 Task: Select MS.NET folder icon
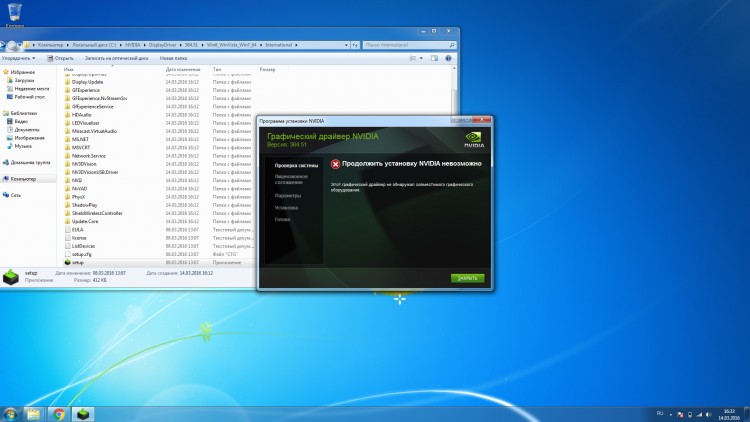pyautogui.click(x=67, y=139)
